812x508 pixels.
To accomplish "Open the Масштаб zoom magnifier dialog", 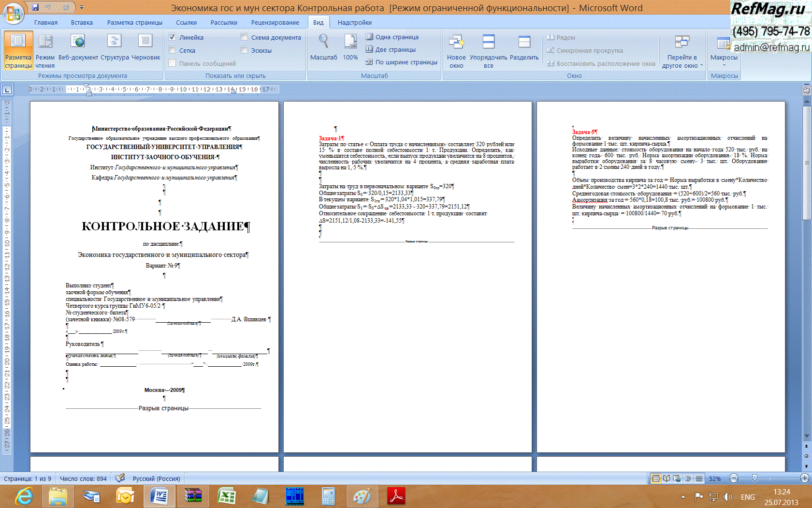I will tap(323, 48).
